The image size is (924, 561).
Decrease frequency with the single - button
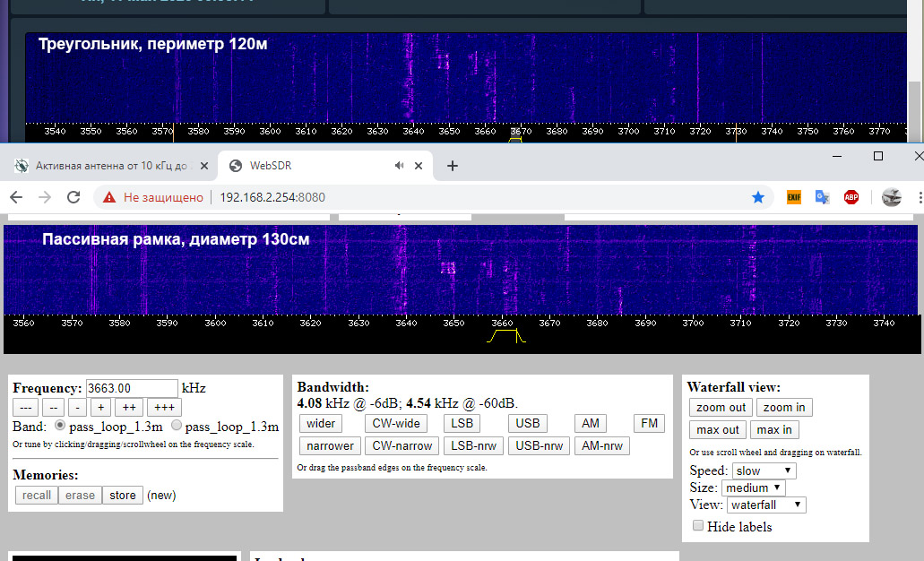(x=77, y=407)
